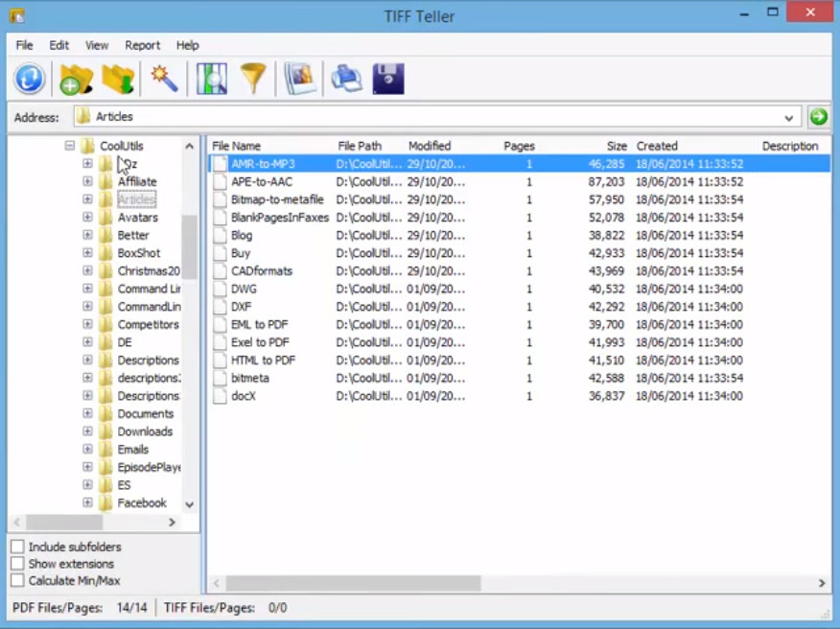Viewport: 840px width, 629px height.
Task: Sort by the Modified column header
Action: [x=430, y=146]
